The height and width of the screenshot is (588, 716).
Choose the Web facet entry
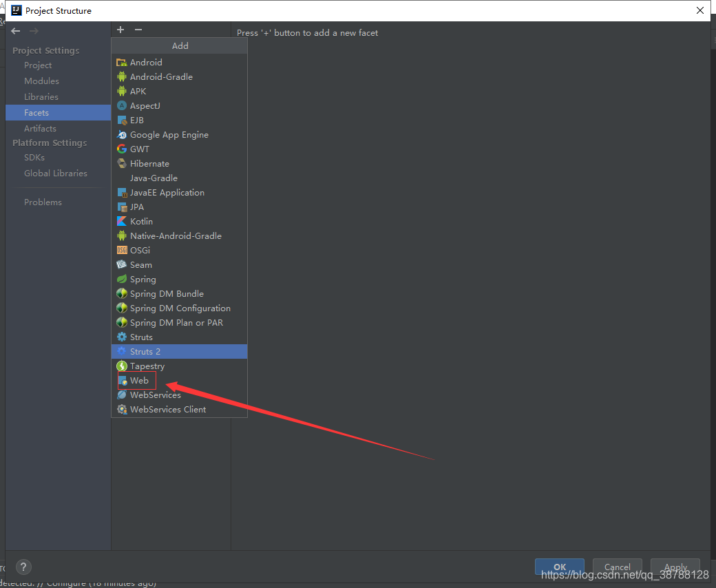(x=180, y=381)
